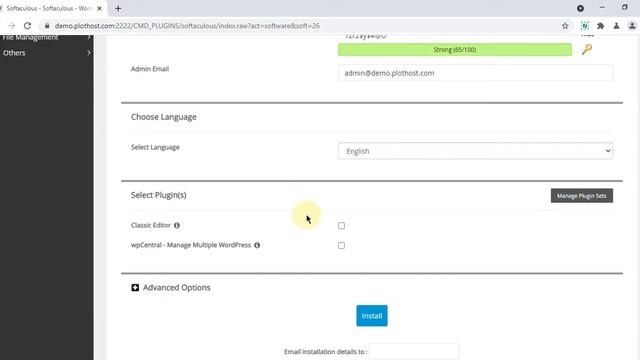Close the Softaculous browser tab

pyautogui.click(x=99, y=8)
